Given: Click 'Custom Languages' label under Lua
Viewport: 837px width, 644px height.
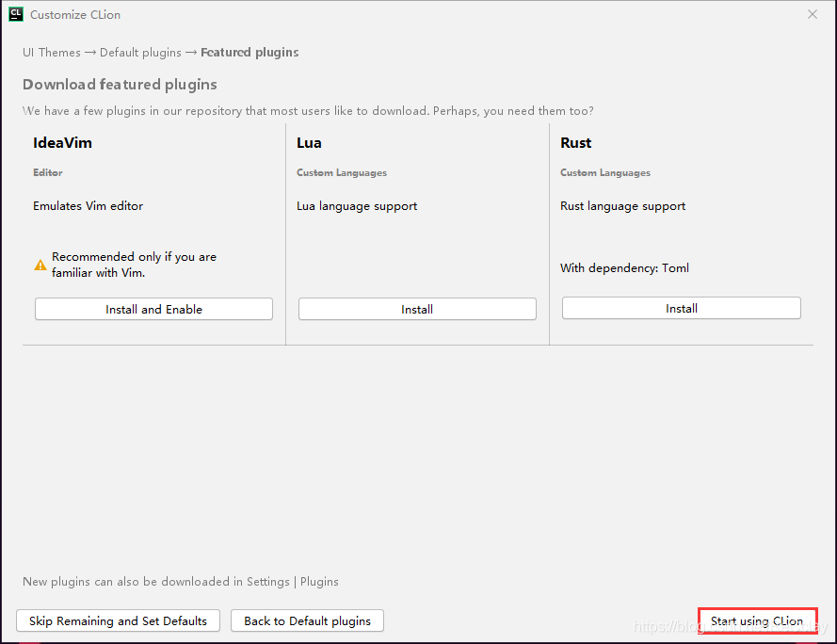Looking at the screenshot, I should pyautogui.click(x=342, y=172).
